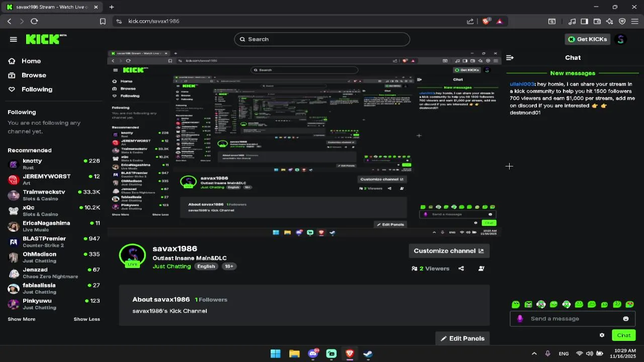Open recommended channel Jenazad
644x362 pixels.
tap(54, 273)
